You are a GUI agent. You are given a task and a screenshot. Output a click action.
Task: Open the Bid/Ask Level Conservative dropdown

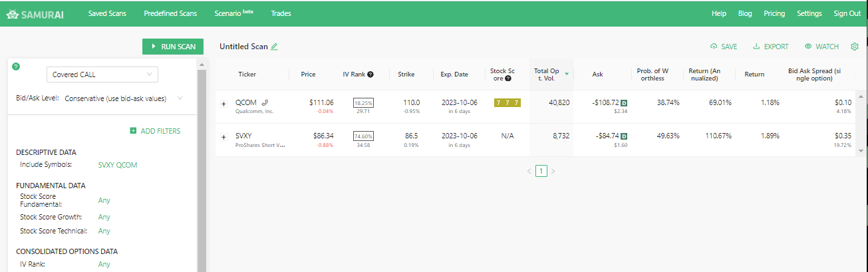point(124,98)
